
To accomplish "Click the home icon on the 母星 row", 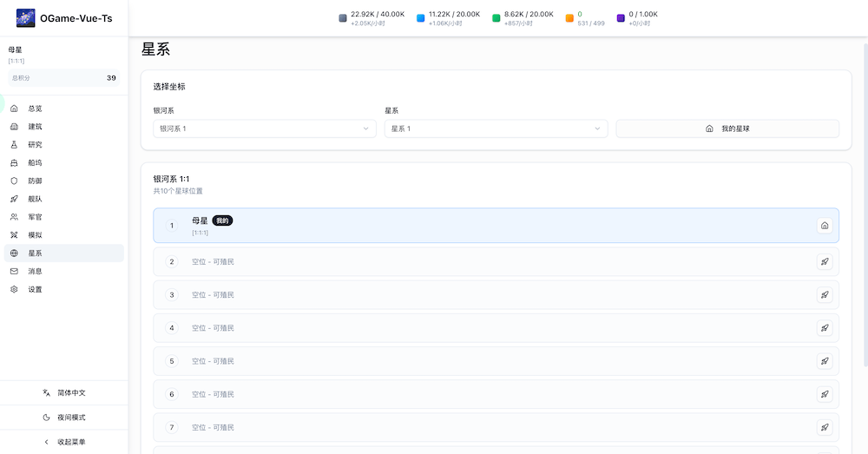I will (824, 226).
